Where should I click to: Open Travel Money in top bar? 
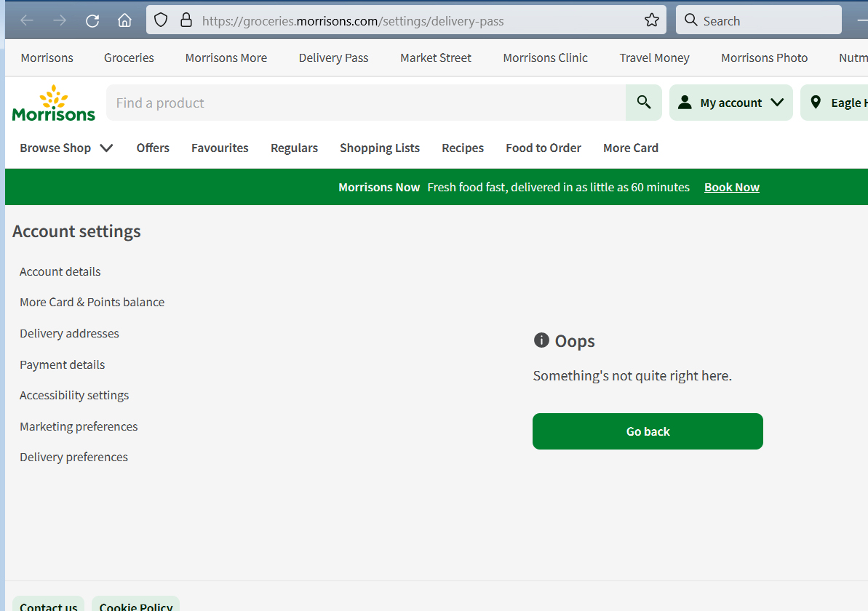coord(654,57)
